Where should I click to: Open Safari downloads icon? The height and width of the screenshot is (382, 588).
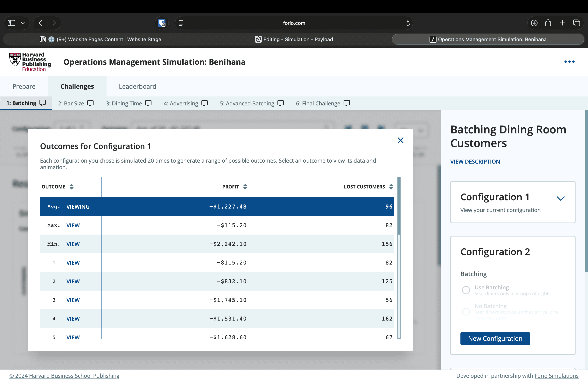pos(534,23)
